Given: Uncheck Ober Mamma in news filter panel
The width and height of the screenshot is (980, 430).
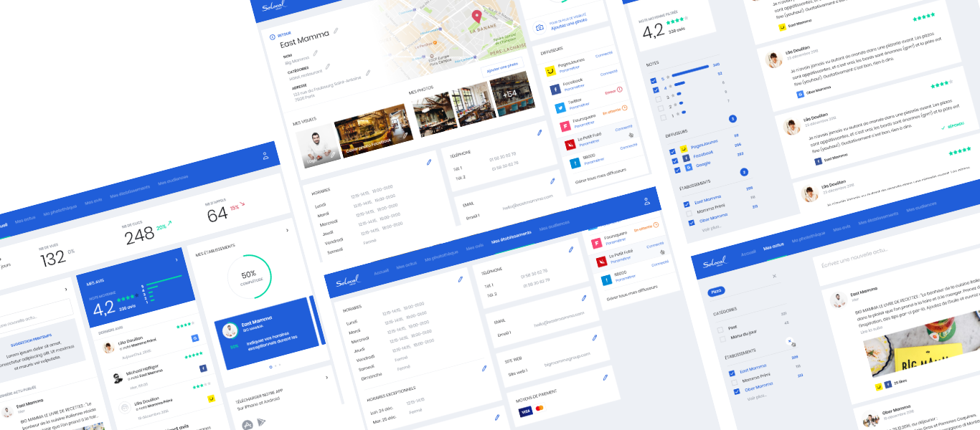Looking at the screenshot, I should click(736, 391).
